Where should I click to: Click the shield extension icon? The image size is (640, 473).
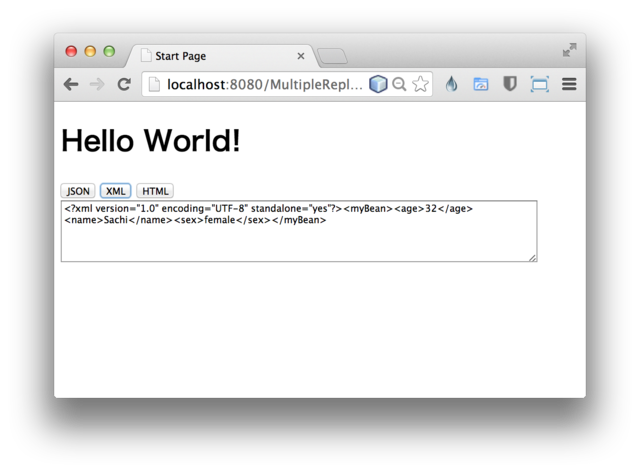coord(510,85)
